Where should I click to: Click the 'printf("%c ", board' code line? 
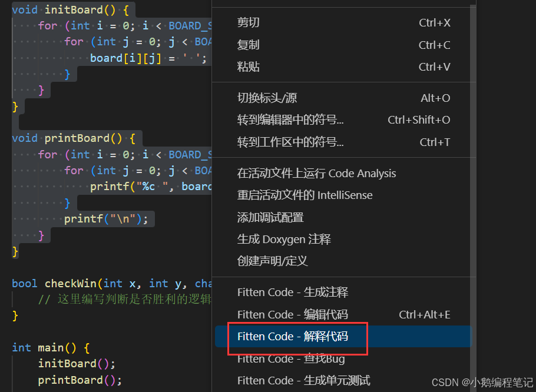point(151,187)
